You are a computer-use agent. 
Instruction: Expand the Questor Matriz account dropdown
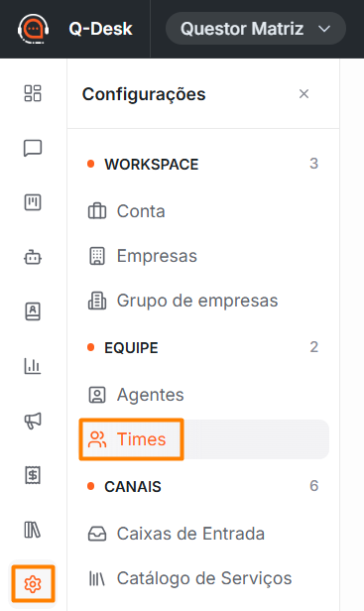pos(256,29)
